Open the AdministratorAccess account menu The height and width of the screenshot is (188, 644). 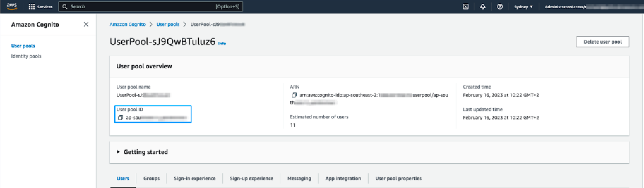pos(565,7)
